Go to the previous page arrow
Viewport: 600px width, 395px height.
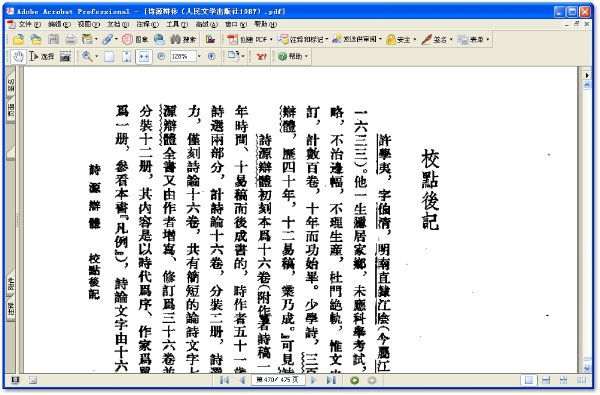click(242, 380)
